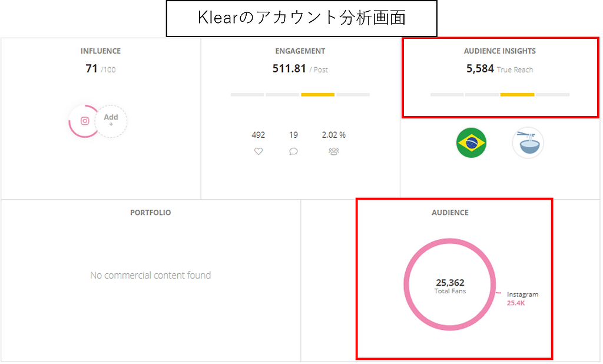Click the 5,584 True Reach value
Viewport: 603px width, 364px height.
click(x=499, y=69)
